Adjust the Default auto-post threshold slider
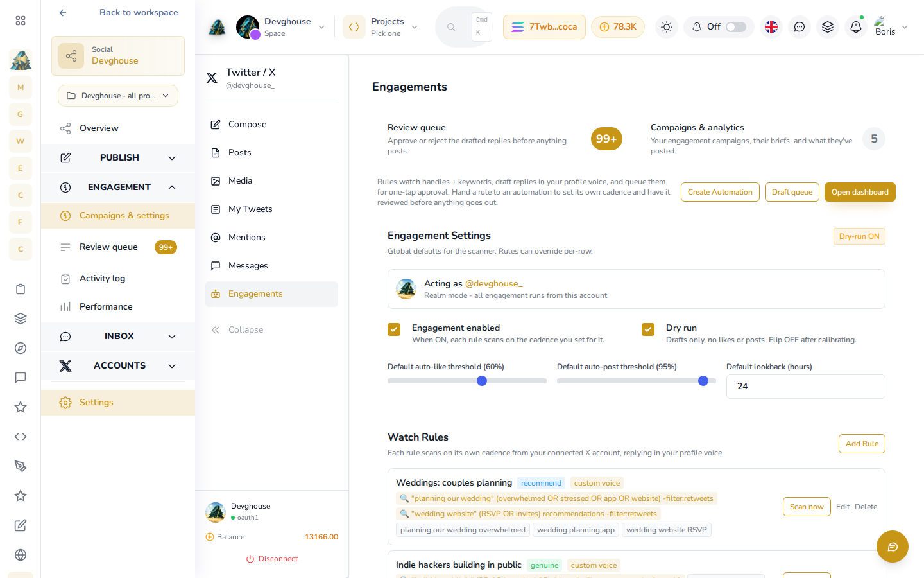The height and width of the screenshot is (578, 924). (703, 381)
